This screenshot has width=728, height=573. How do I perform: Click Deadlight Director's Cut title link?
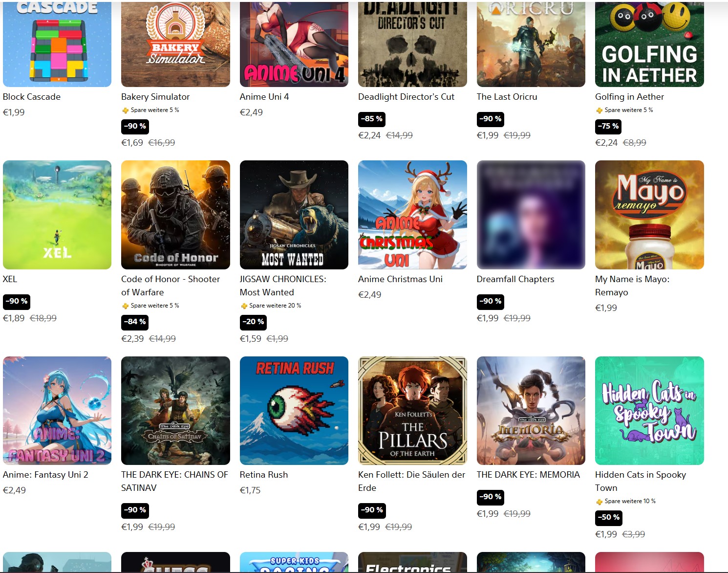click(407, 97)
